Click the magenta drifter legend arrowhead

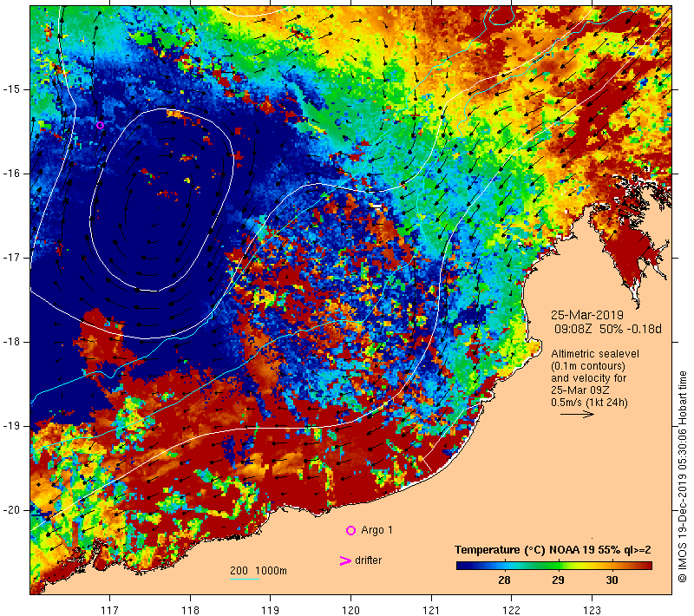click(x=345, y=560)
